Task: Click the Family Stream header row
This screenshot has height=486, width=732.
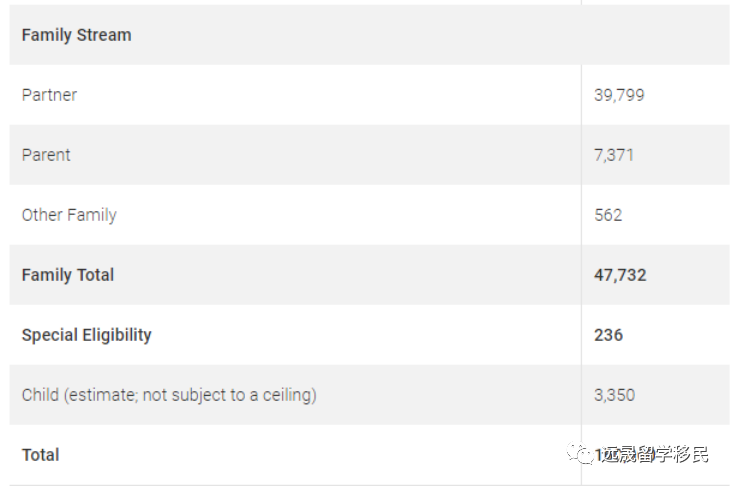Action: click(x=76, y=35)
